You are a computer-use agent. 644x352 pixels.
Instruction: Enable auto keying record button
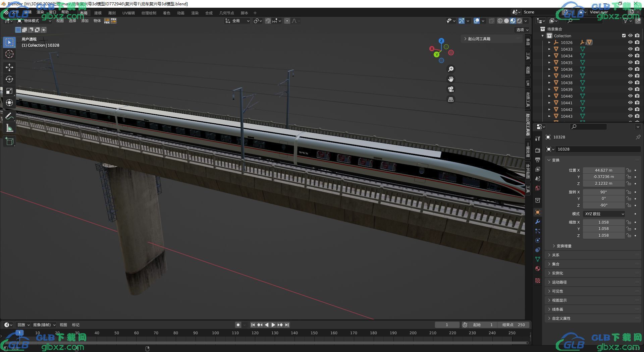tap(238, 325)
